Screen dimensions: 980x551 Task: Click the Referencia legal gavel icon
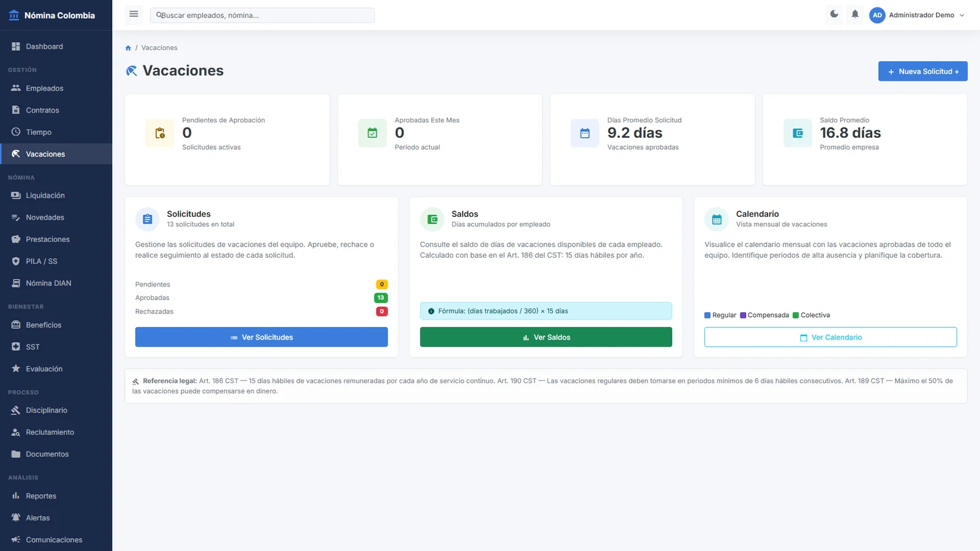(x=136, y=381)
